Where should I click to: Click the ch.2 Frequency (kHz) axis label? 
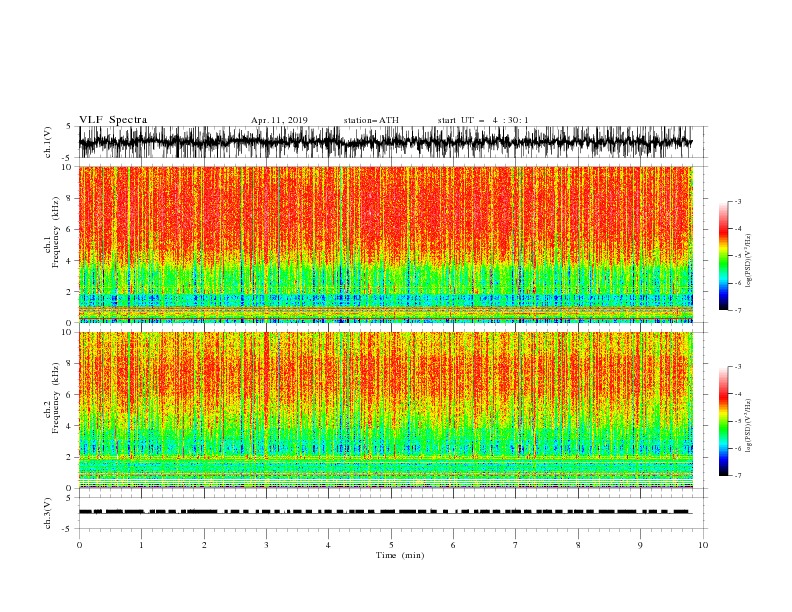pos(53,398)
